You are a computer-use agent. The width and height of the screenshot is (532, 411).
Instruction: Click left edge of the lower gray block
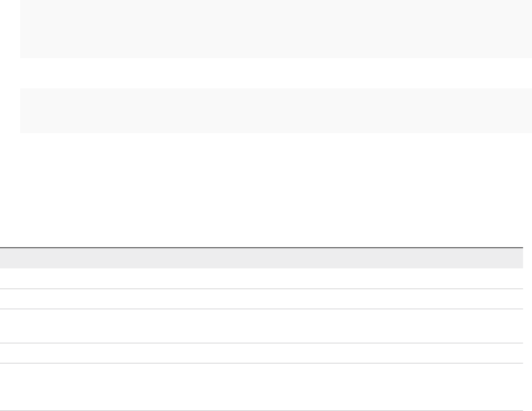[x=22, y=110]
